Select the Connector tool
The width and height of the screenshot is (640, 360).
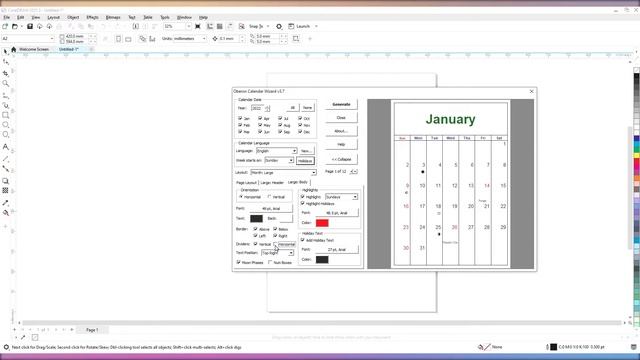tap(5, 169)
